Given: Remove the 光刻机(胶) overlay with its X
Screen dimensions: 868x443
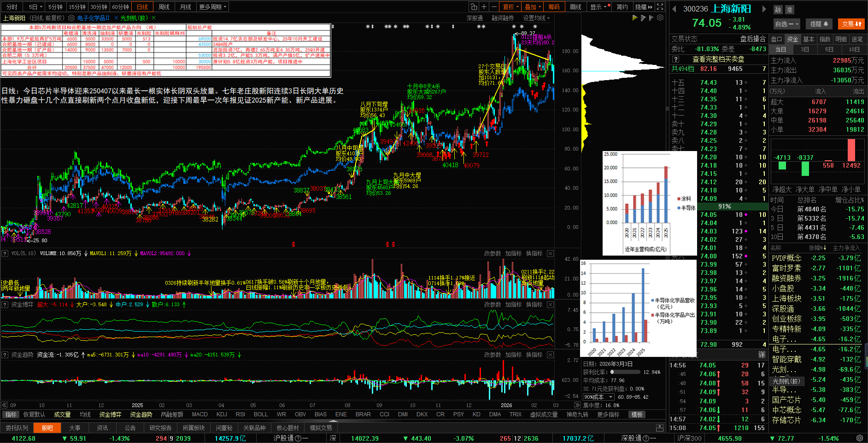Looking at the screenshot, I should coord(153,18).
